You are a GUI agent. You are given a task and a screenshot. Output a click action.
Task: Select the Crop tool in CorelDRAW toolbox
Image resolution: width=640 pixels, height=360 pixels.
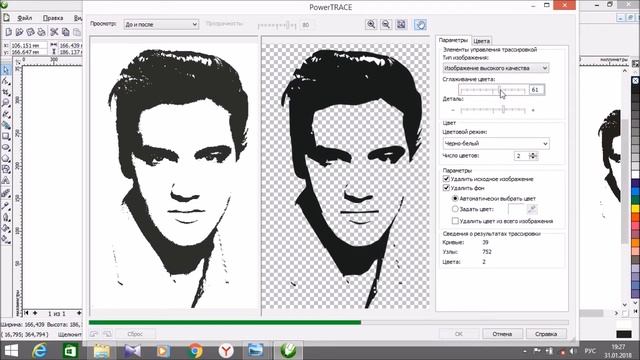tap(6, 92)
